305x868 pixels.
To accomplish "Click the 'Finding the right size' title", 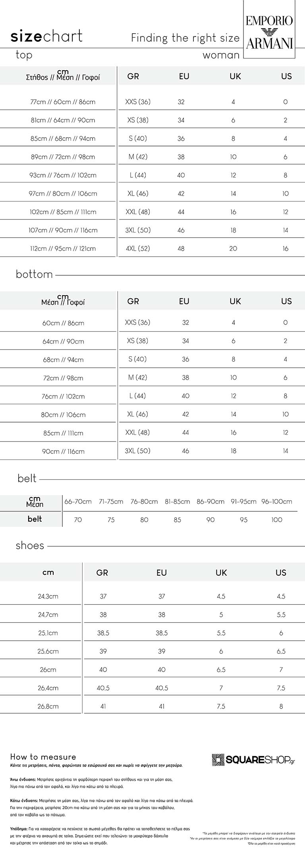I will (x=185, y=38).
